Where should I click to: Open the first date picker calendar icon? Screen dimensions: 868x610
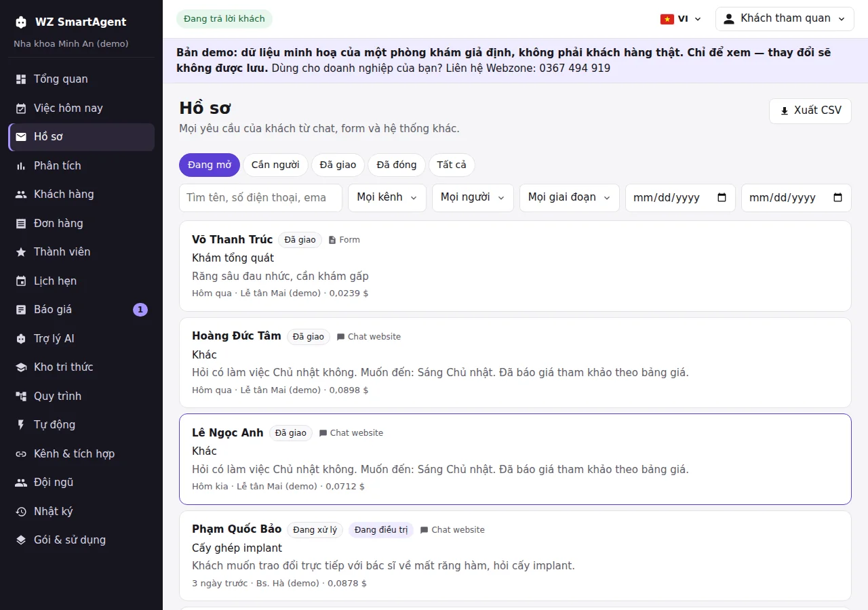(722, 198)
